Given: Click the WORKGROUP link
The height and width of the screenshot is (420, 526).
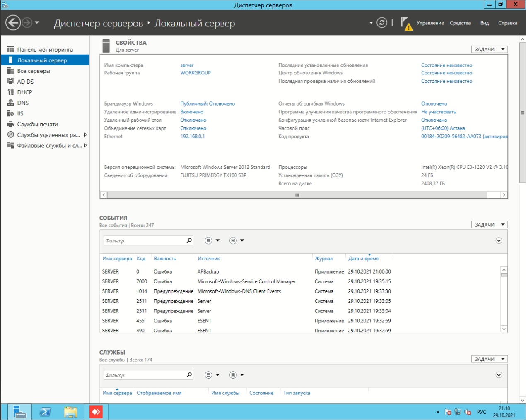Looking at the screenshot, I should tap(195, 73).
